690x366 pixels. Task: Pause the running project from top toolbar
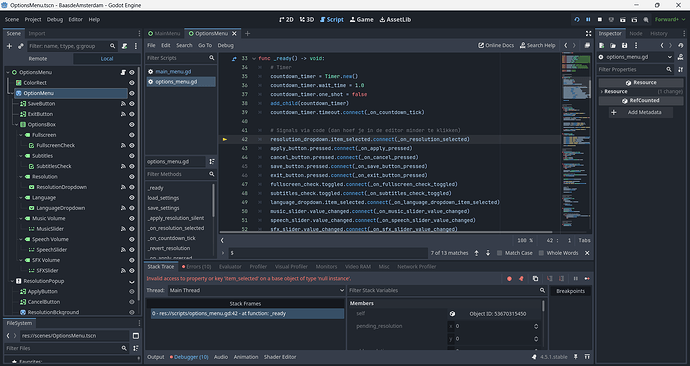pos(588,19)
